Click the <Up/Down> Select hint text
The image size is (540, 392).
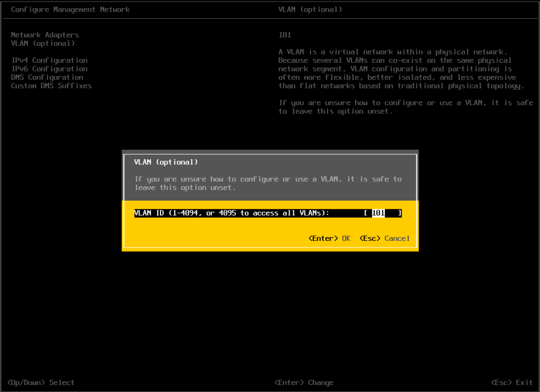pos(41,382)
